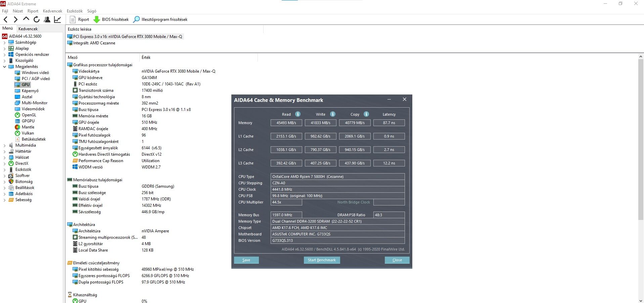Select Mantle item in tree

(x=25, y=127)
